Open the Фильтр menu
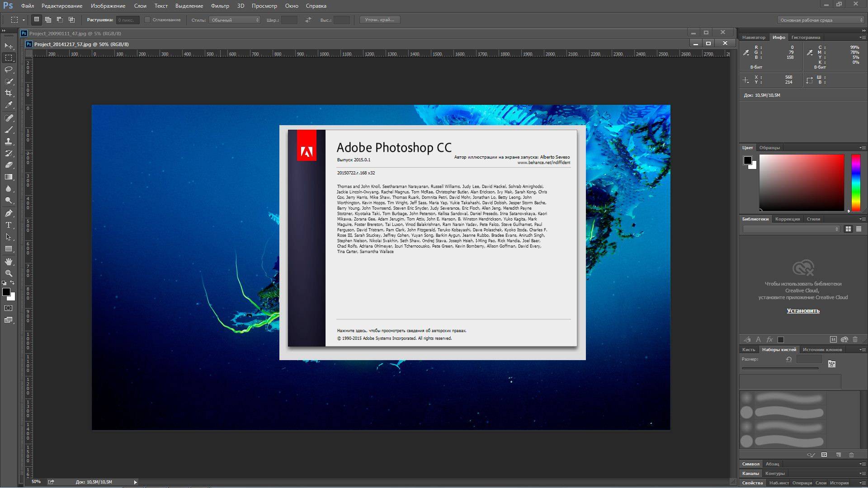 pos(220,6)
